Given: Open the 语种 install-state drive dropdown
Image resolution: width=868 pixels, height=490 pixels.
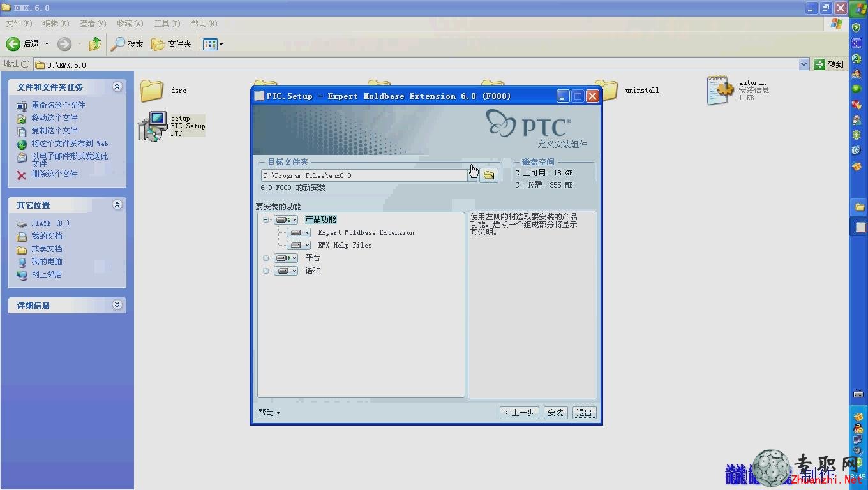Looking at the screenshot, I should point(286,271).
